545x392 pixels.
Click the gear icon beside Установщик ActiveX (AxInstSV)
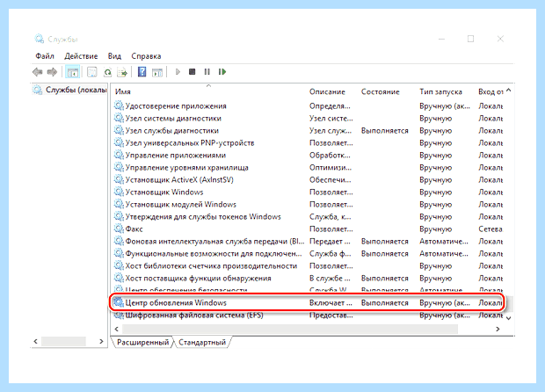119,179
